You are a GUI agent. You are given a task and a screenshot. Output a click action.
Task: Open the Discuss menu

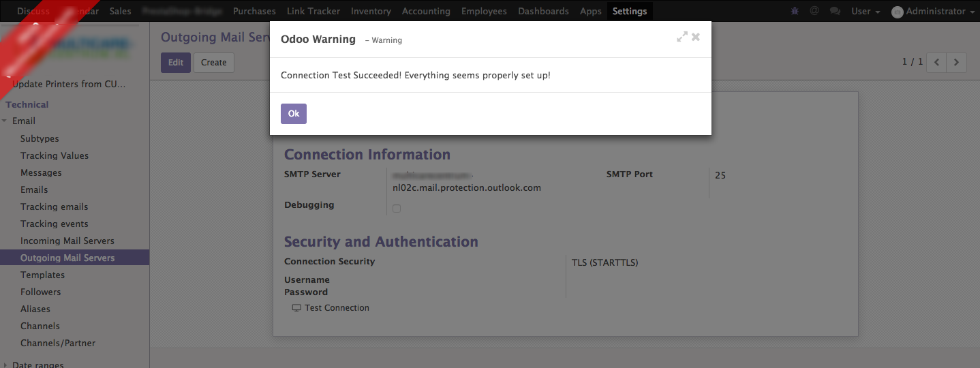(33, 11)
